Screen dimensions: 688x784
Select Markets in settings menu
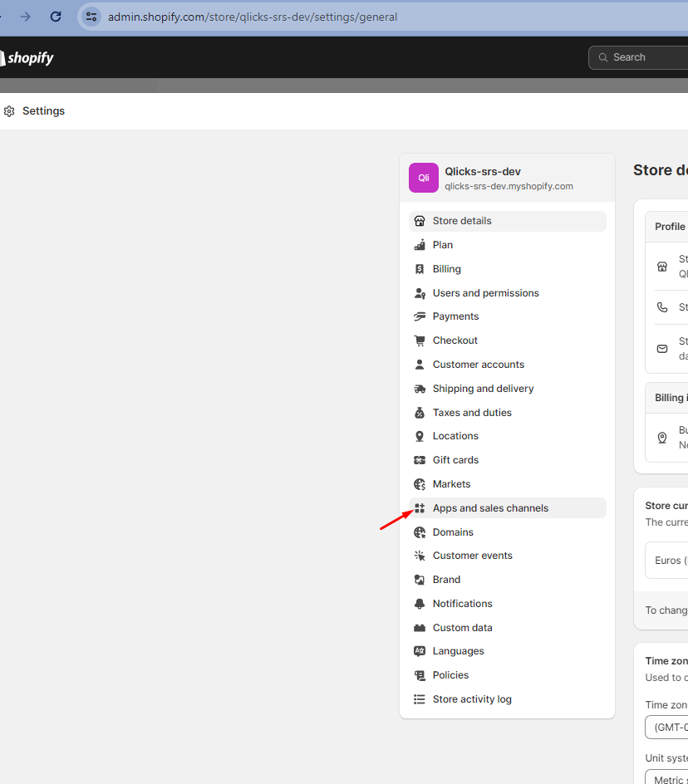point(508,484)
